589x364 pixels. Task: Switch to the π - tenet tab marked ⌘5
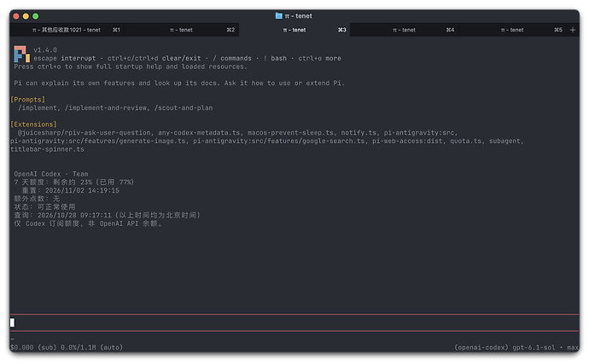[x=513, y=30]
